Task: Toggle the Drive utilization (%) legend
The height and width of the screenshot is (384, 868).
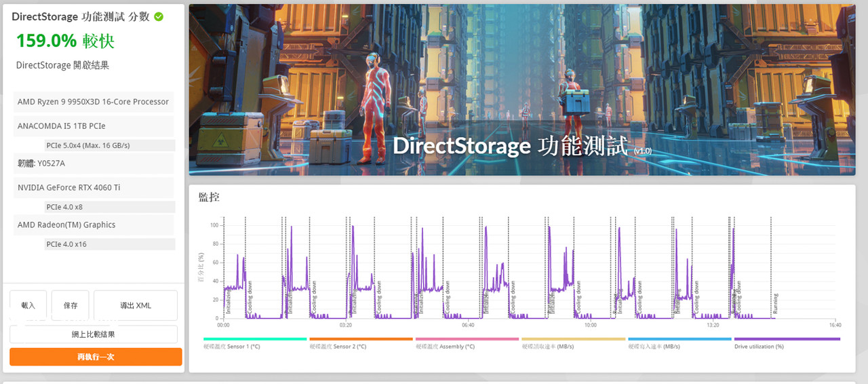Action: [787, 343]
